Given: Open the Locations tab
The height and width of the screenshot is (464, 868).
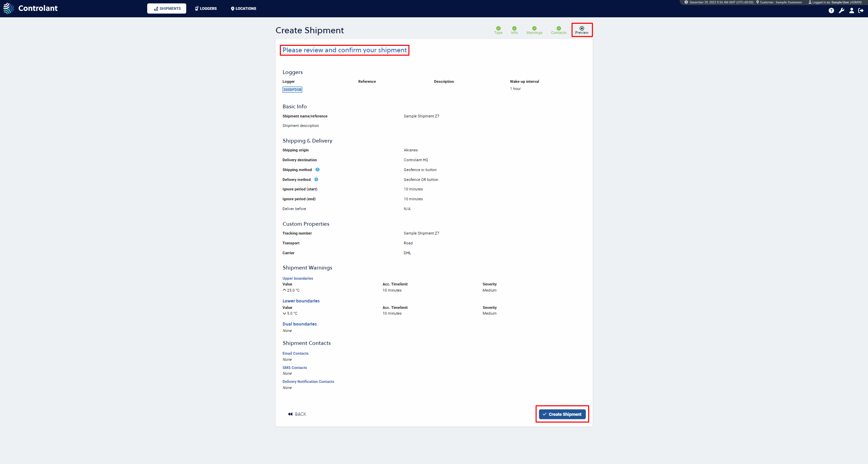Looking at the screenshot, I should point(244,8).
